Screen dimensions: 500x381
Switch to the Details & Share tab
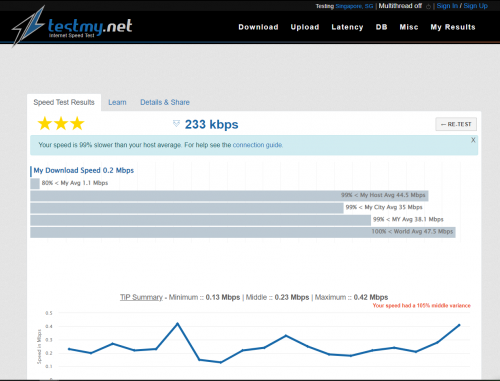pyautogui.click(x=165, y=102)
